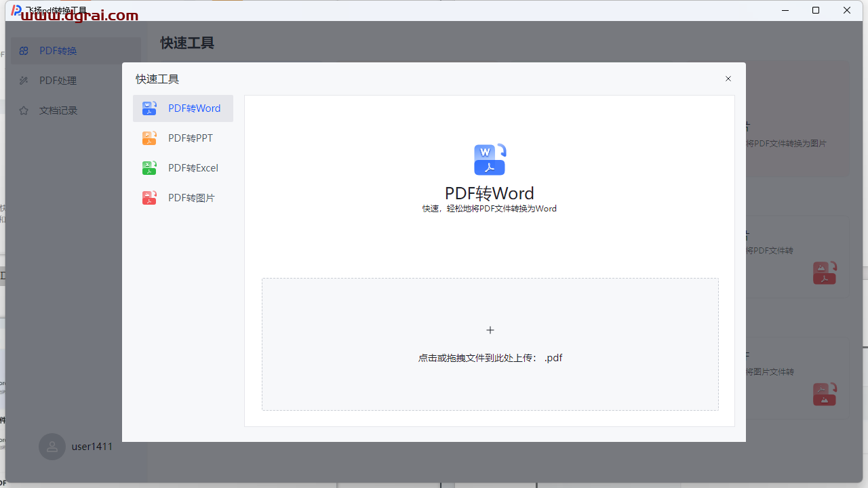Minimize the application window
Image resolution: width=868 pixels, height=488 pixels.
pos(785,10)
